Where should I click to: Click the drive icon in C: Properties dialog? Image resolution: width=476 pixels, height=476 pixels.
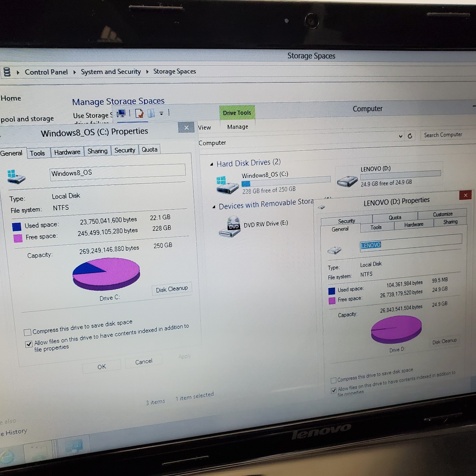[16, 177]
